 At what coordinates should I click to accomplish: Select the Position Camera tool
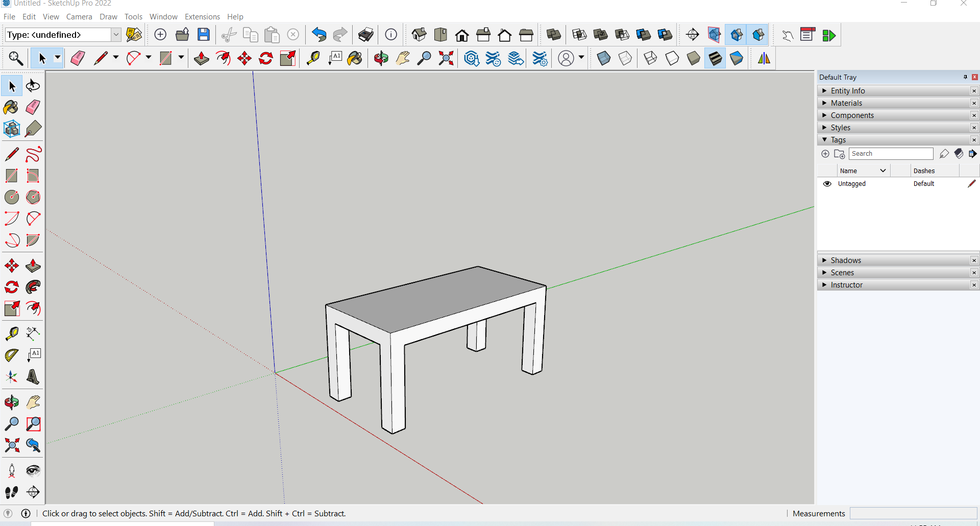point(11,470)
